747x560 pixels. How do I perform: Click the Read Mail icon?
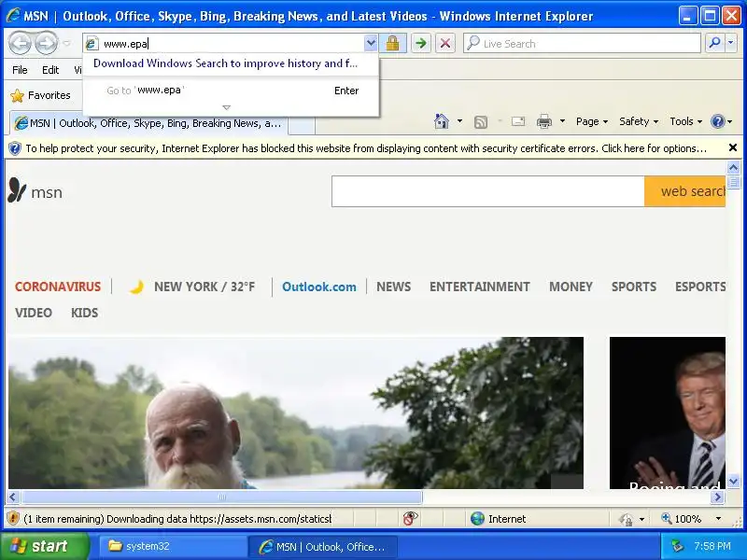tap(518, 122)
